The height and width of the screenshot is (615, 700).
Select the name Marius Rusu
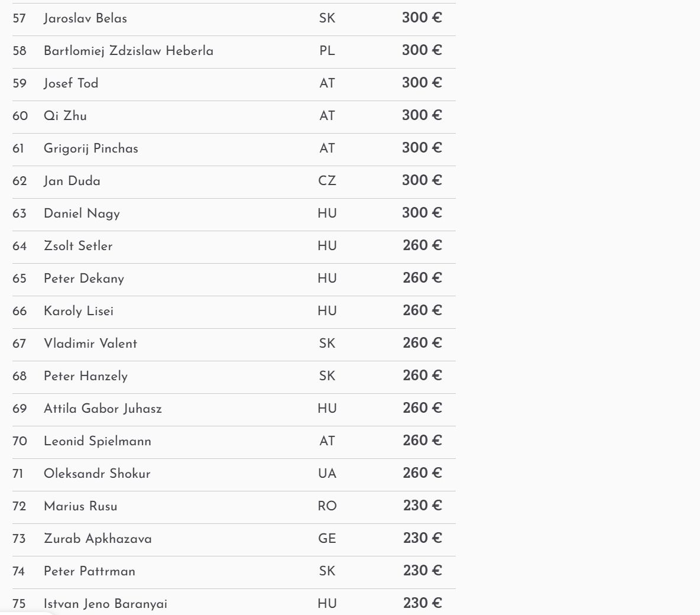pyautogui.click(x=80, y=506)
